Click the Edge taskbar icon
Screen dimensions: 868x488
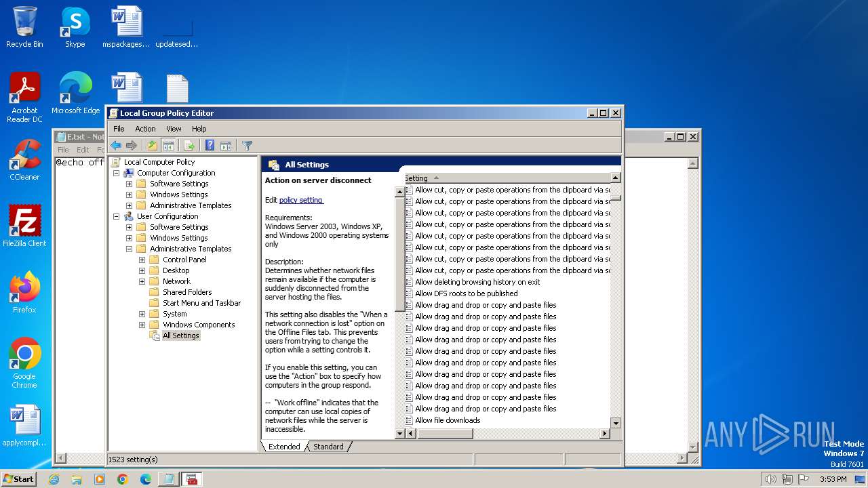(146, 479)
